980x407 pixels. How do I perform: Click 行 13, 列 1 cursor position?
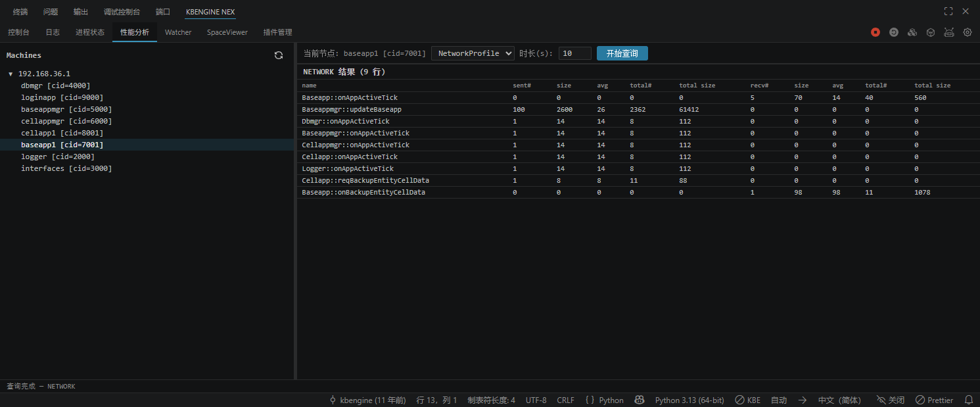[436, 400]
